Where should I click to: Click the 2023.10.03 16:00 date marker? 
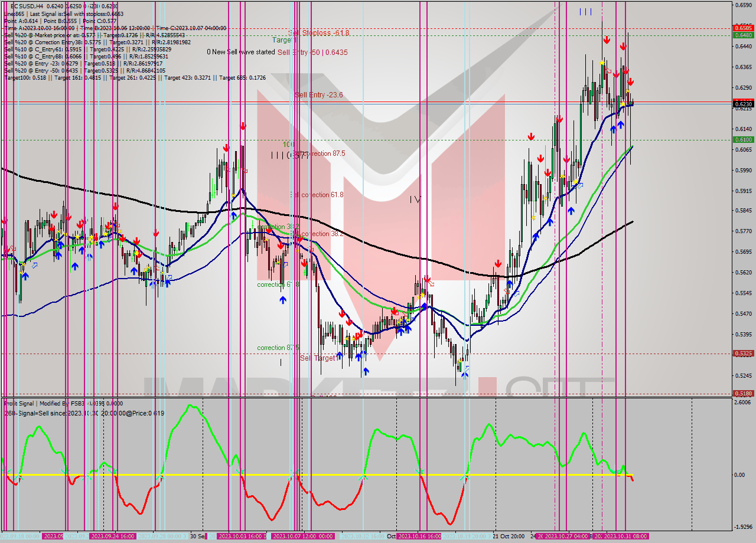(x=242, y=536)
